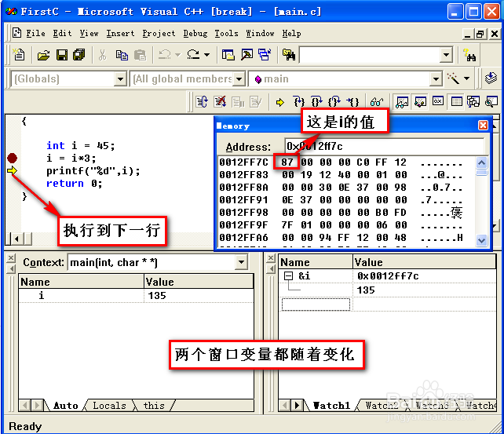Open the All global members dropdown

(x=239, y=78)
